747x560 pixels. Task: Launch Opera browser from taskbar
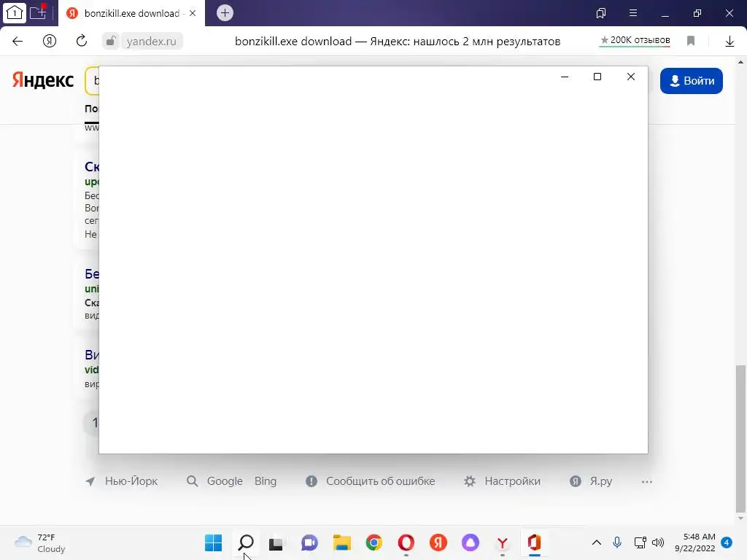tap(406, 542)
